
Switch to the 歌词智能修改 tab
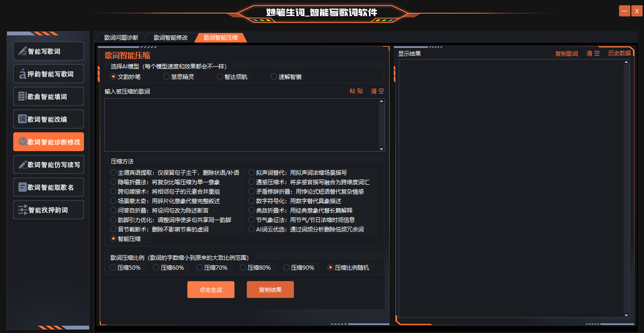pos(170,38)
